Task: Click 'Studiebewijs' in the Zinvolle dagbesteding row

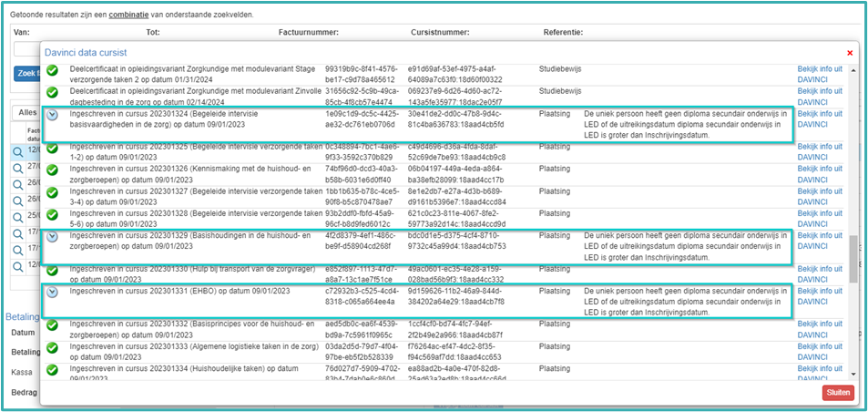Action: 559,91
